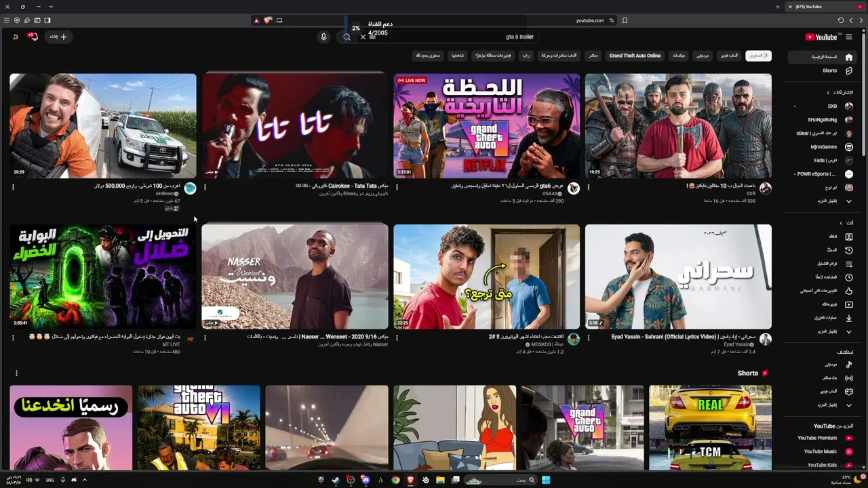Open the Gaming explore icon in sidebar
Screen dimensions: 868x488
[848, 392]
